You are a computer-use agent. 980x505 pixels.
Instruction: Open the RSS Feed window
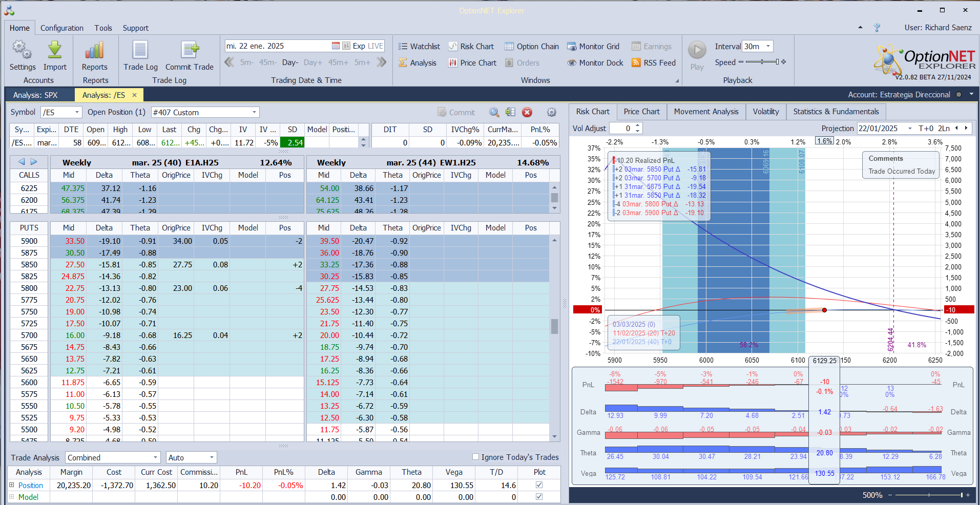(x=654, y=63)
